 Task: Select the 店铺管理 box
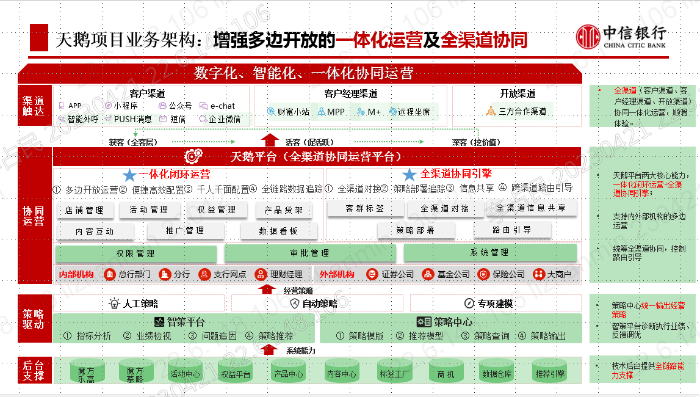point(85,210)
